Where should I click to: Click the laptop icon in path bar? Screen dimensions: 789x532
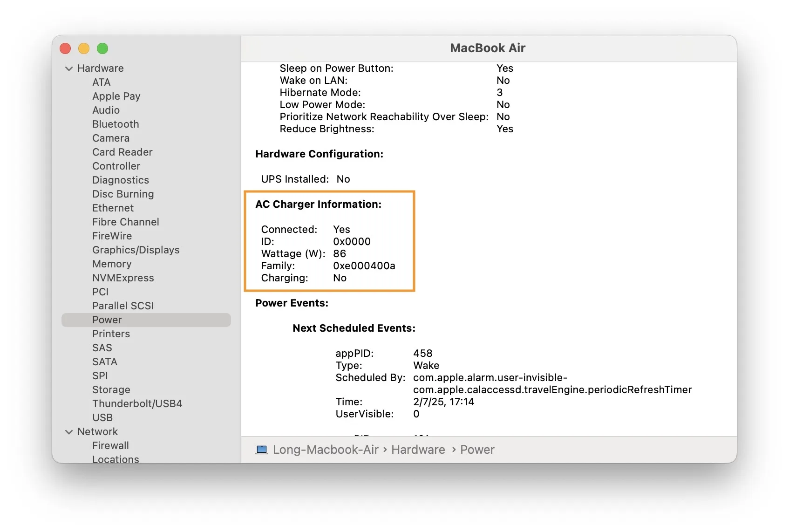[262, 450]
